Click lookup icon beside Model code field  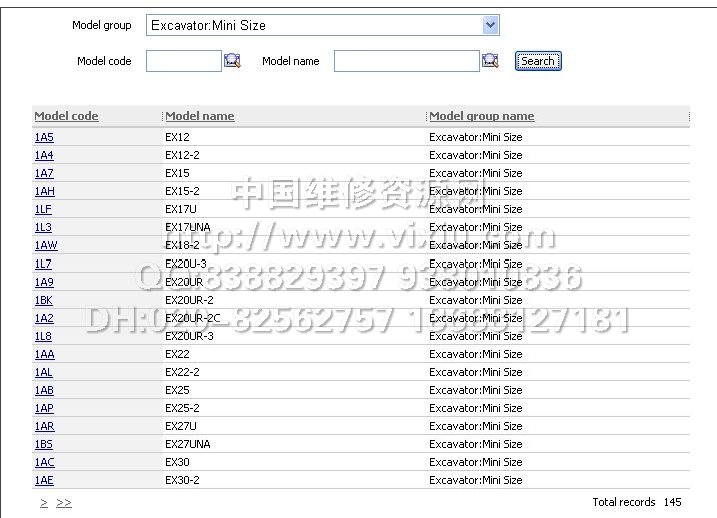pyautogui.click(x=232, y=61)
